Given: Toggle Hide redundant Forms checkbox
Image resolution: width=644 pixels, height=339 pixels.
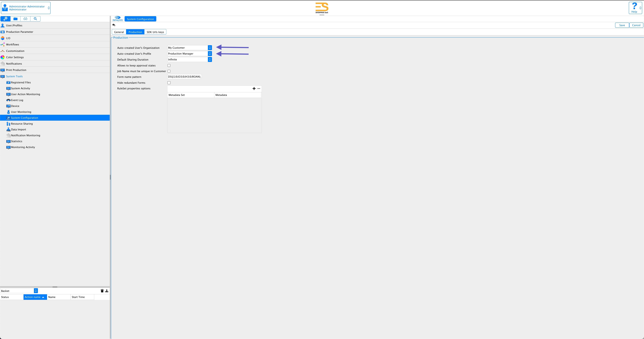Looking at the screenshot, I should [169, 83].
